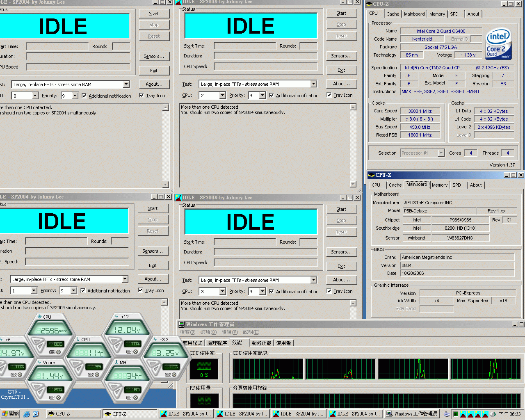Screen dimensions: 525x420
Task: Open 網路功能 tab in Task Manager
Action: [261, 343]
